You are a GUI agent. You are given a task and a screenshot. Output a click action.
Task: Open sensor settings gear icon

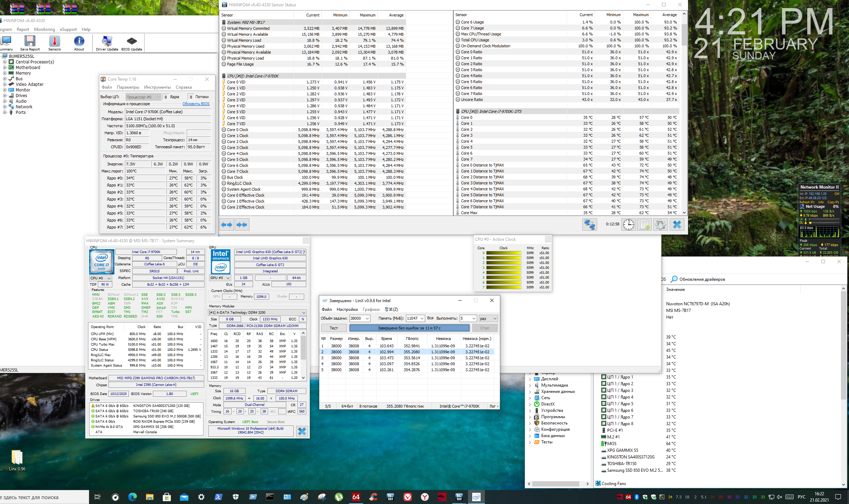[x=660, y=224]
